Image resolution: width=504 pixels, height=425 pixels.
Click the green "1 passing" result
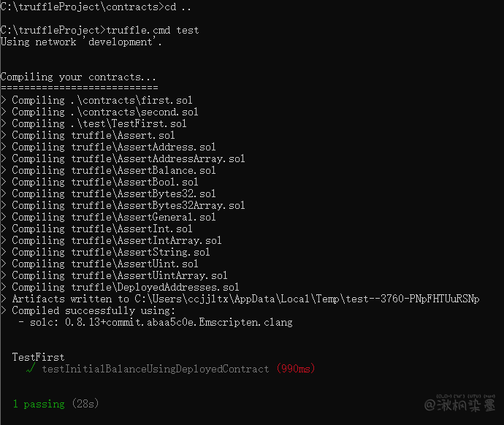pos(39,404)
